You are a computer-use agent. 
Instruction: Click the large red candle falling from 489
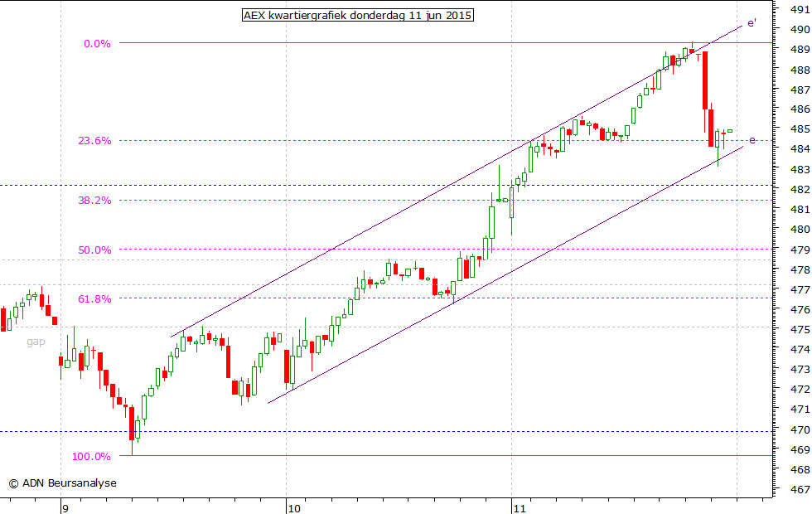(705, 80)
